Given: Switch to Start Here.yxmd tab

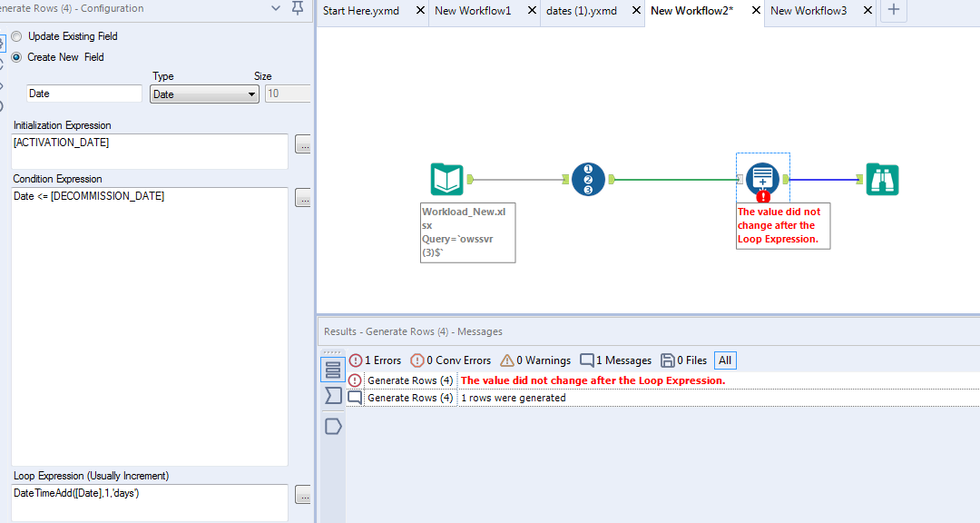Looking at the screenshot, I should point(361,11).
